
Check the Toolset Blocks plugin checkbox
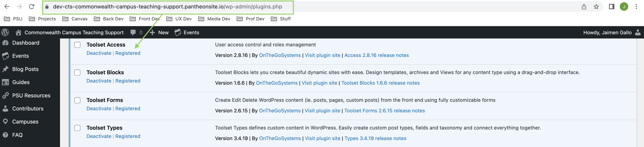pos(77,73)
